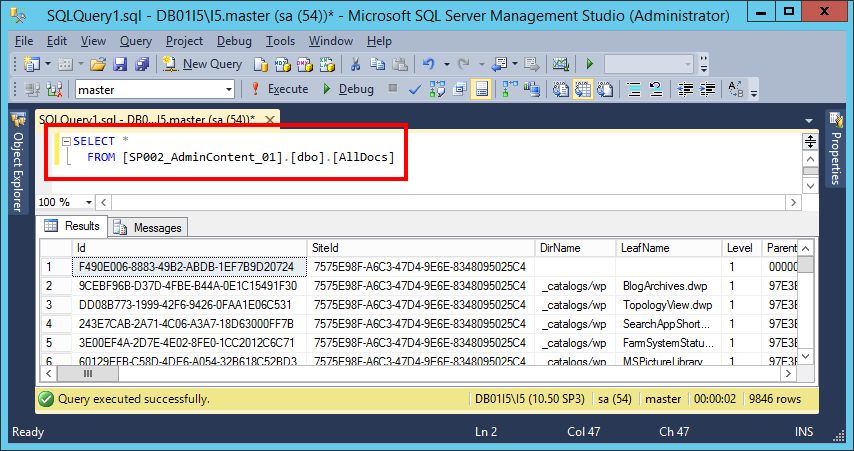The height and width of the screenshot is (451, 854).
Task: Switch to the Results tab
Action: coord(72,226)
